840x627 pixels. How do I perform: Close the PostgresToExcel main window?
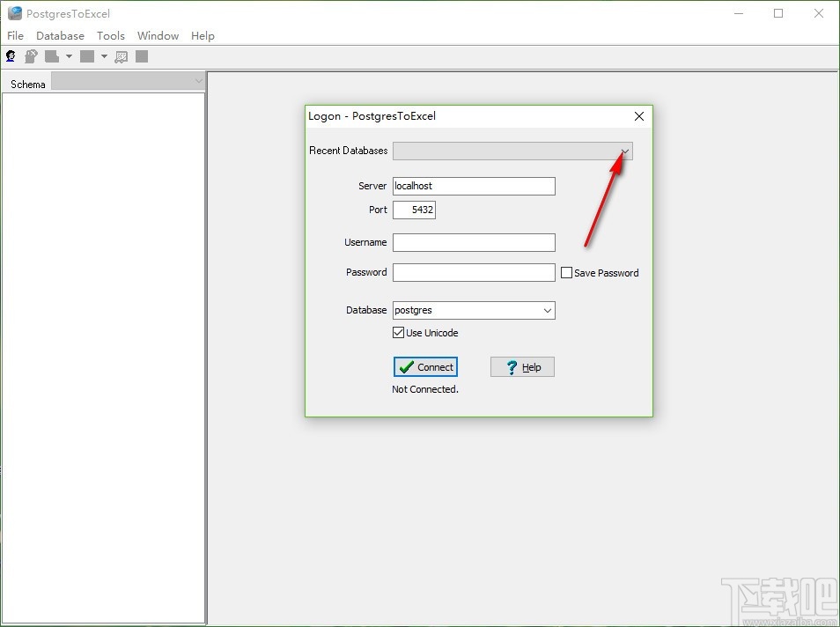pos(819,13)
